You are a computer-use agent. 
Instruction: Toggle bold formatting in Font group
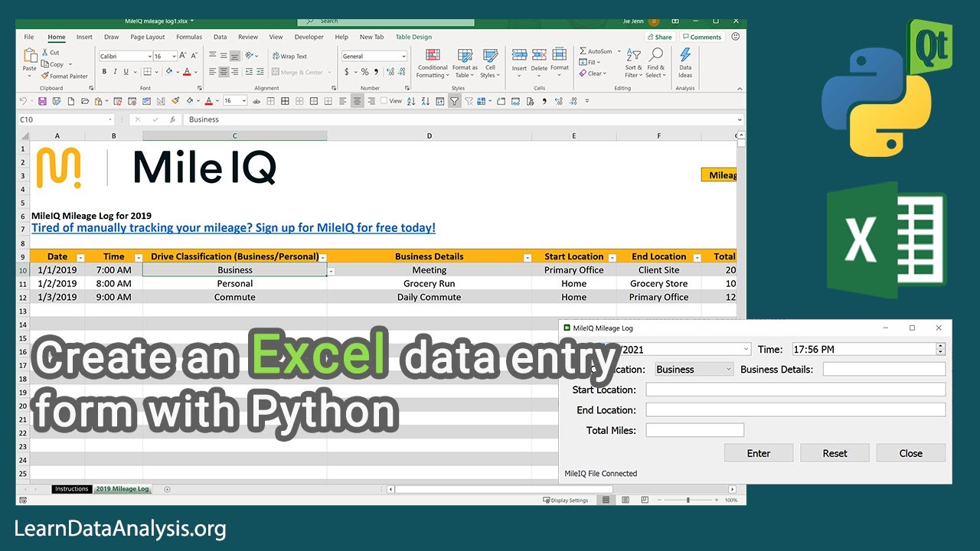tap(104, 72)
